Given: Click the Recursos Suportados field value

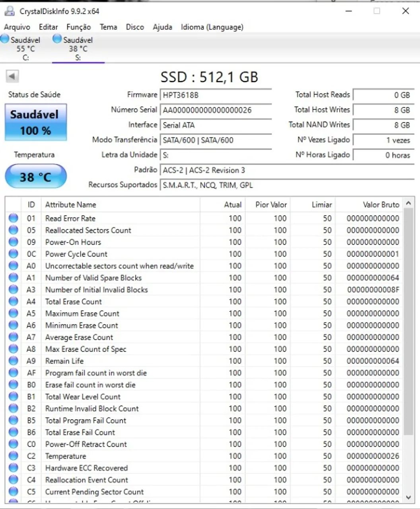Looking at the screenshot, I should tap(287, 185).
